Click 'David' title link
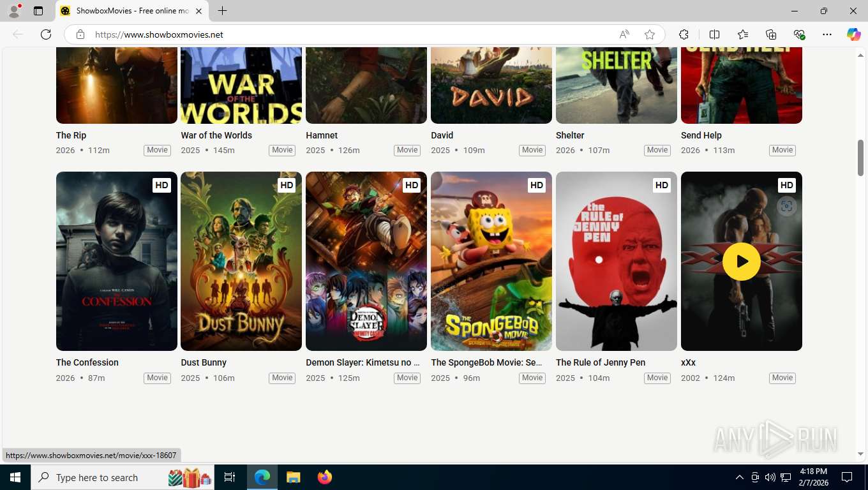Screen dimensions: 868x490 click(442, 135)
